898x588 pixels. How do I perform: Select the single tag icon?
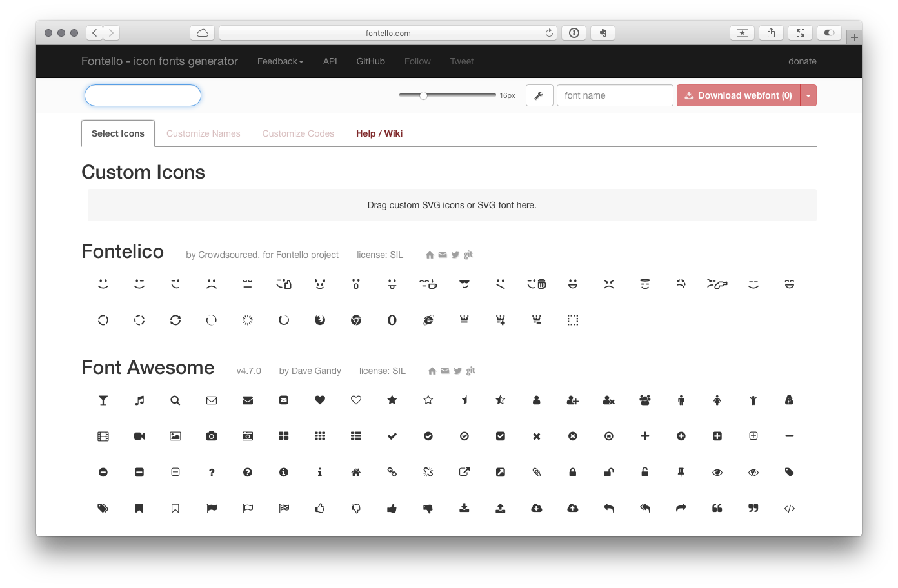790,473
